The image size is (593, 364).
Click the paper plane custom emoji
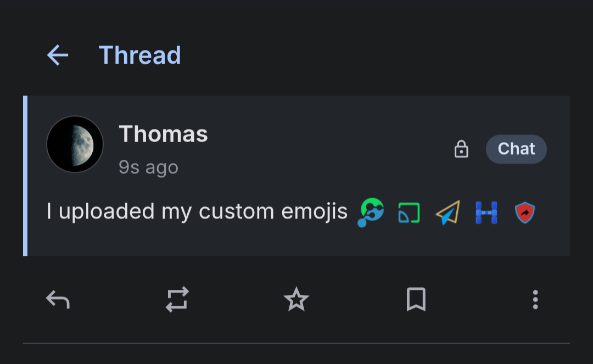click(x=448, y=212)
